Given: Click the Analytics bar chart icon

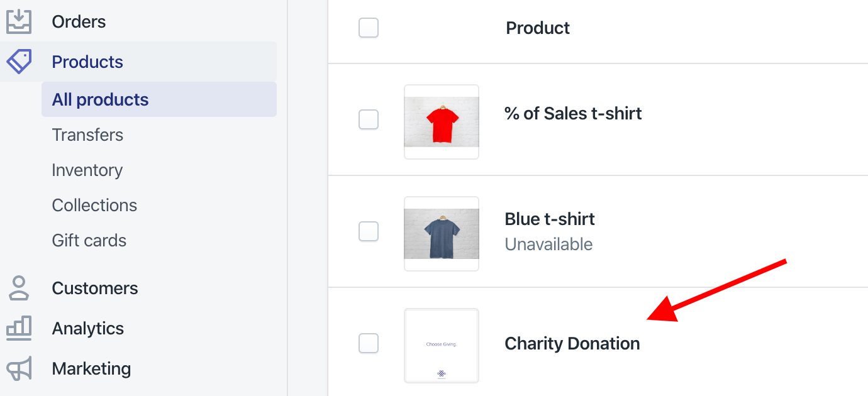Looking at the screenshot, I should point(19,328).
